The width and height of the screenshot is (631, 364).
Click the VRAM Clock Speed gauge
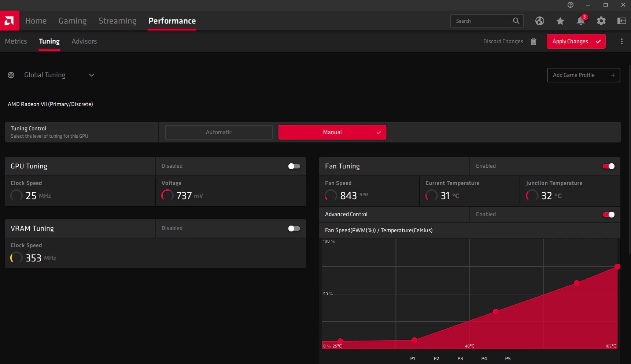16,257
